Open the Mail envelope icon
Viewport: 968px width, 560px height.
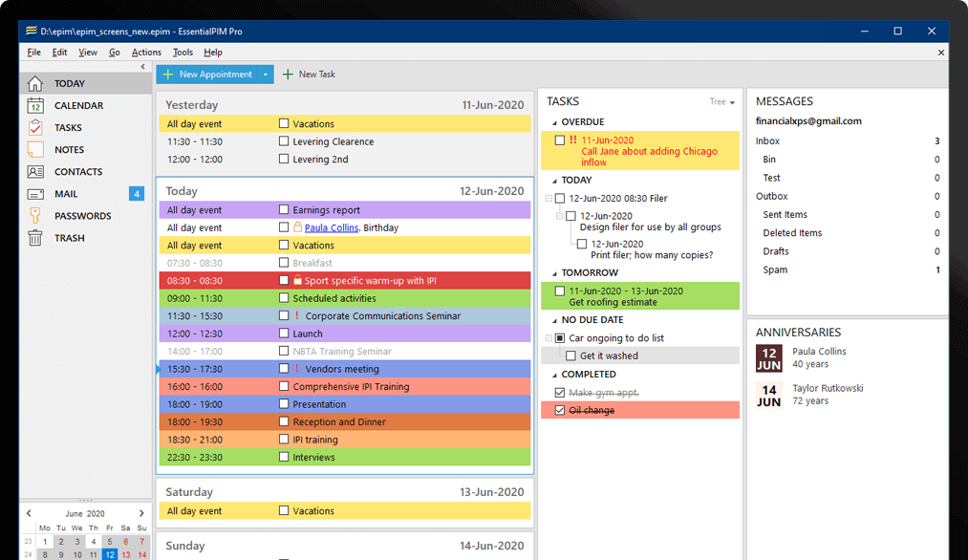[x=35, y=194]
